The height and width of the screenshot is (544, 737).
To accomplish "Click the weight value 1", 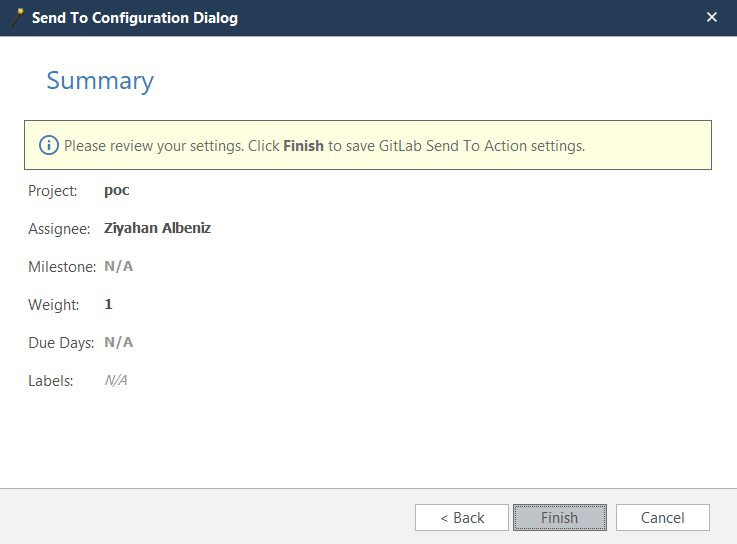I will 108,304.
